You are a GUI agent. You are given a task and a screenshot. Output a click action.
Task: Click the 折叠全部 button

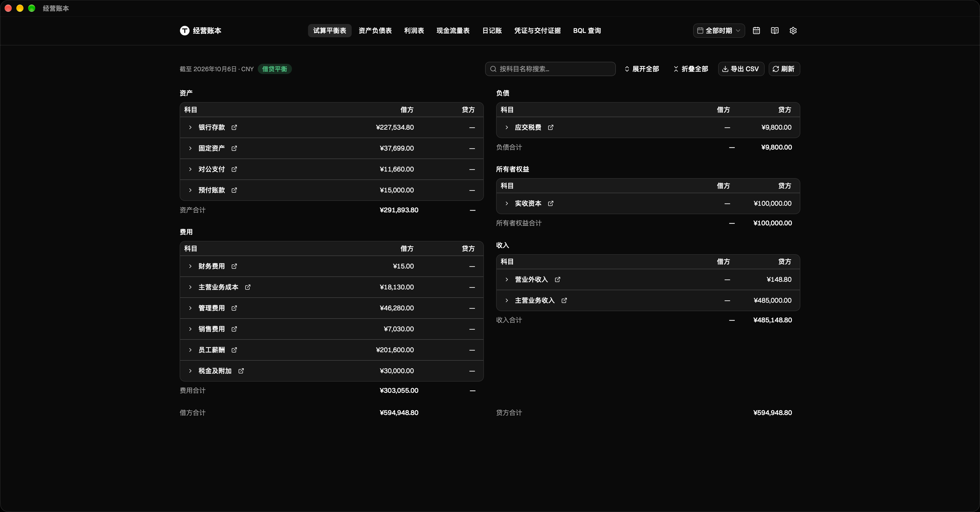pyautogui.click(x=691, y=69)
